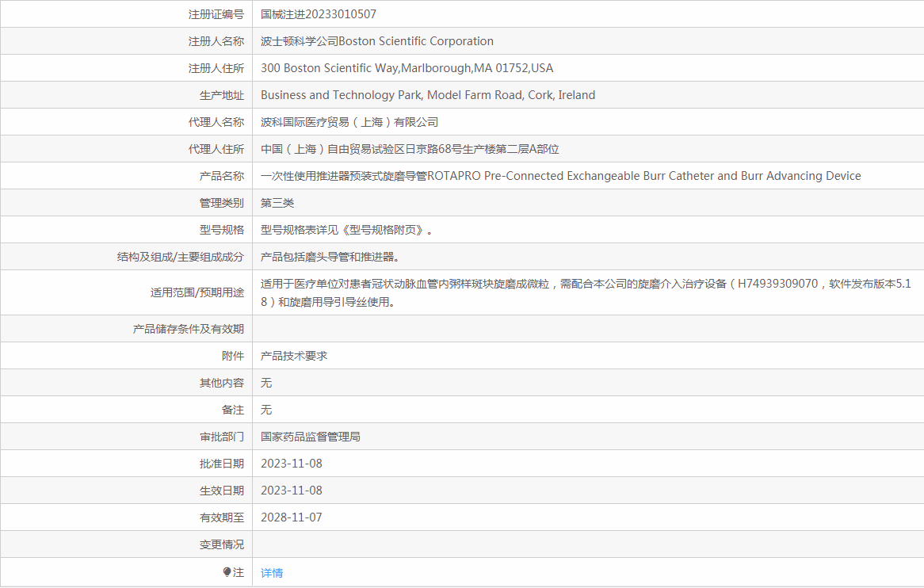Click the 管理类别 label
The image size is (924, 588).
pos(222,204)
